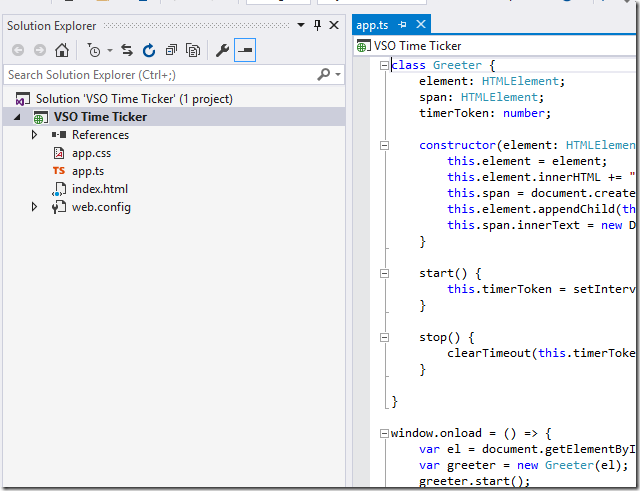
Task: Click the search magnifier icon
Action: point(324,75)
